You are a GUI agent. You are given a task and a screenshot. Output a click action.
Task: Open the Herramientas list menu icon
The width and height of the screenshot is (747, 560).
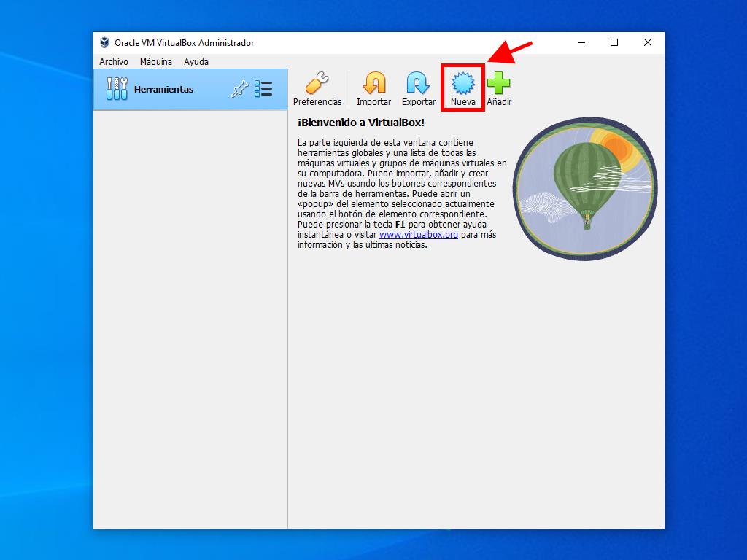click(x=263, y=90)
